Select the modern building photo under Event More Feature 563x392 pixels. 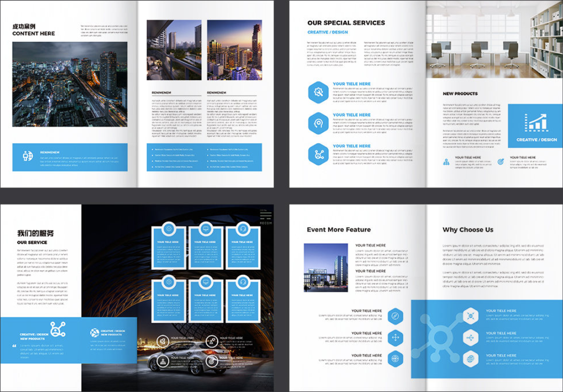click(x=326, y=268)
